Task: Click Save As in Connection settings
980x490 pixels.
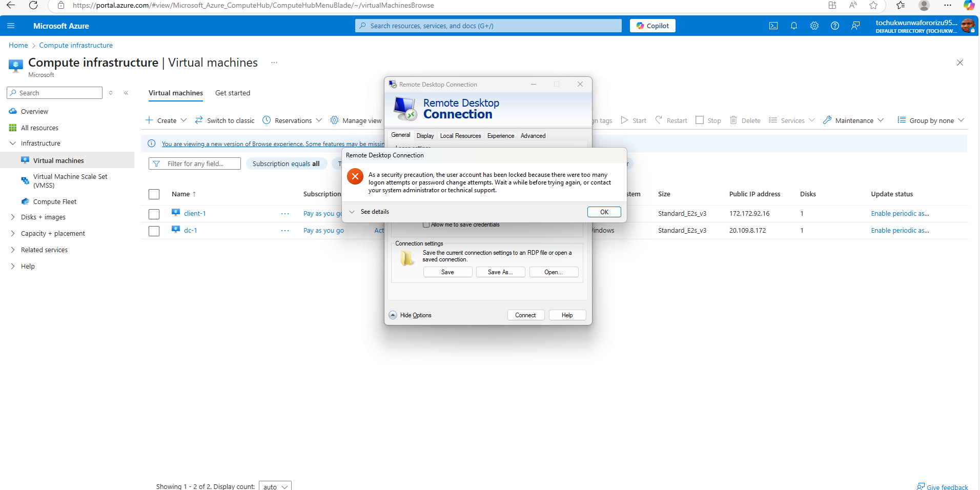Action: click(500, 272)
